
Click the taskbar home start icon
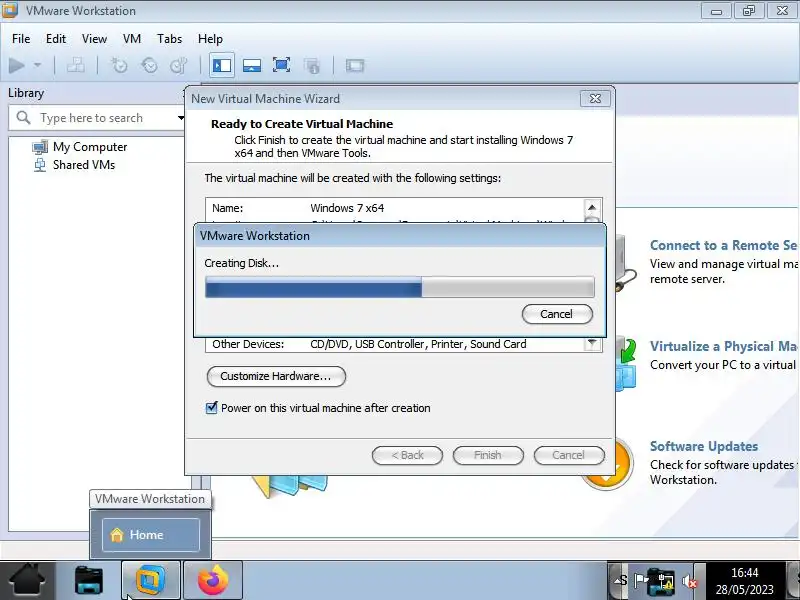tap(27, 580)
